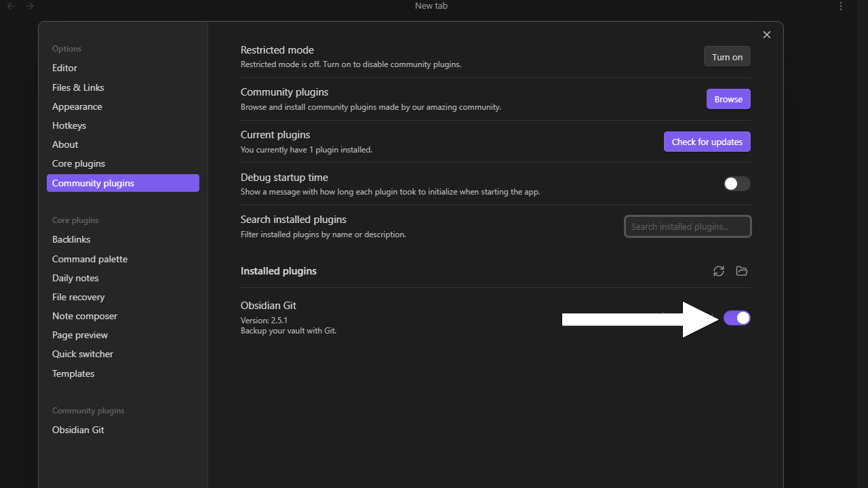868x488 pixels.
Task: Open the Editor settings section
Action: [x=64, y=68]
